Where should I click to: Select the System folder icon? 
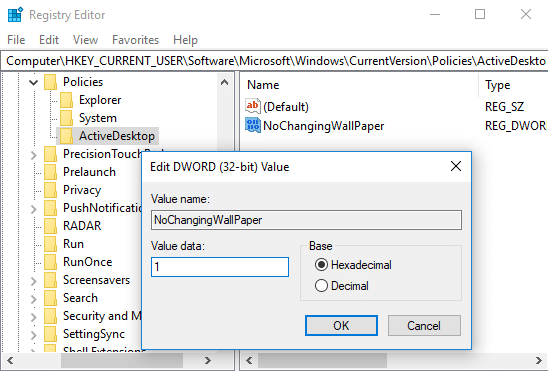pos(66,118)
